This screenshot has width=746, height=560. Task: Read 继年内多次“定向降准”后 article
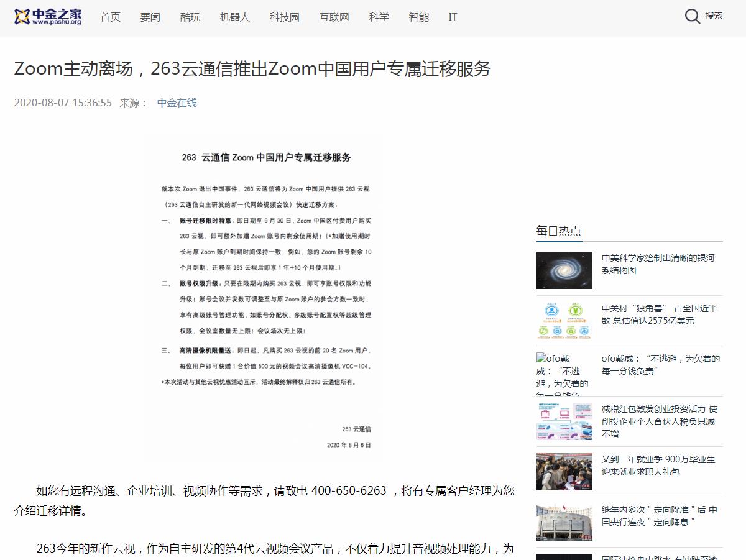pos(660,516)
